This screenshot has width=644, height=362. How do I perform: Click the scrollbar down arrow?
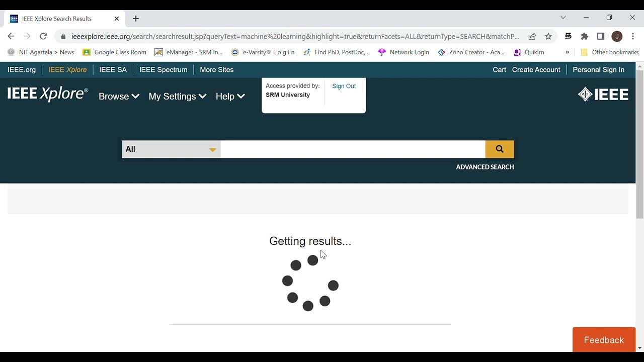click(x=640, y=348)
